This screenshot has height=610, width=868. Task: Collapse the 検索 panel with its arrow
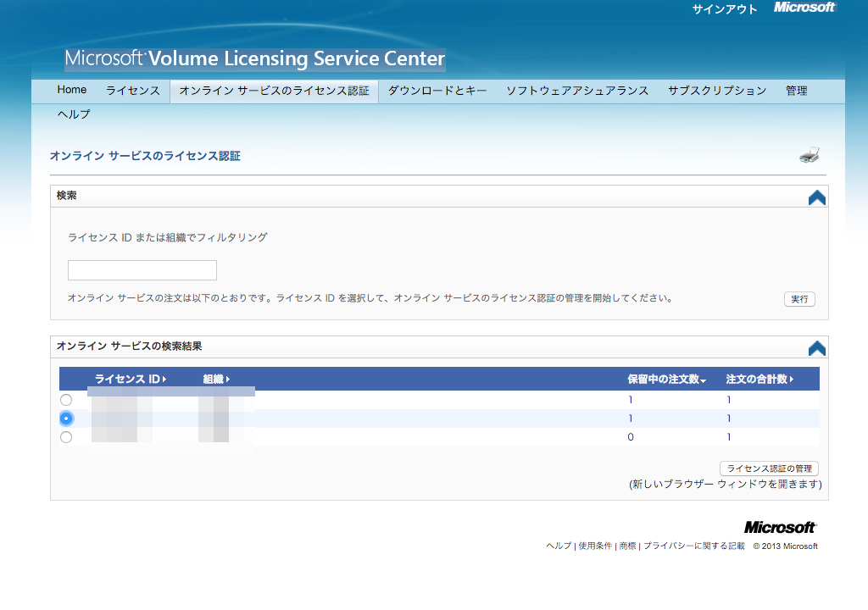click(816, 197)
